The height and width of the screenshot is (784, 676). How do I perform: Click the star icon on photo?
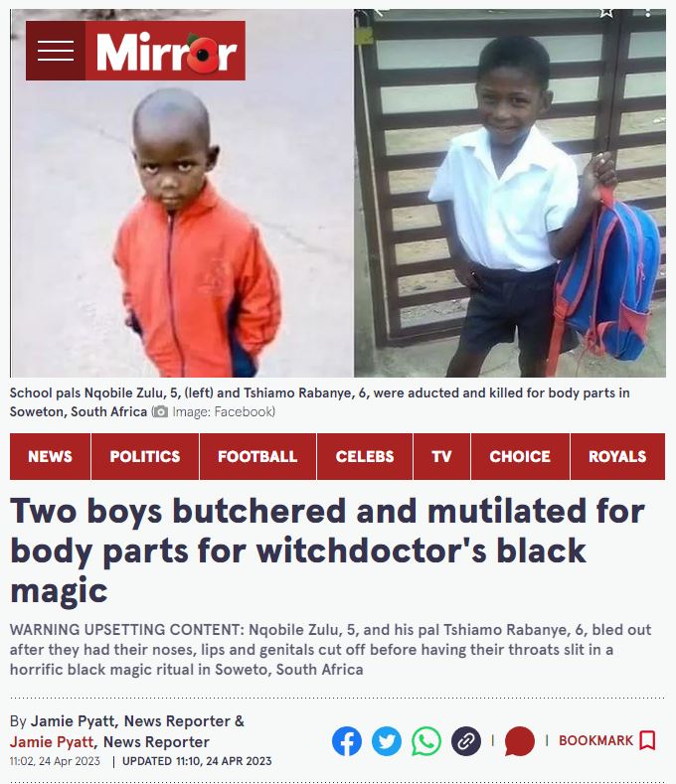pyautogui.click(x=607, y=12)
